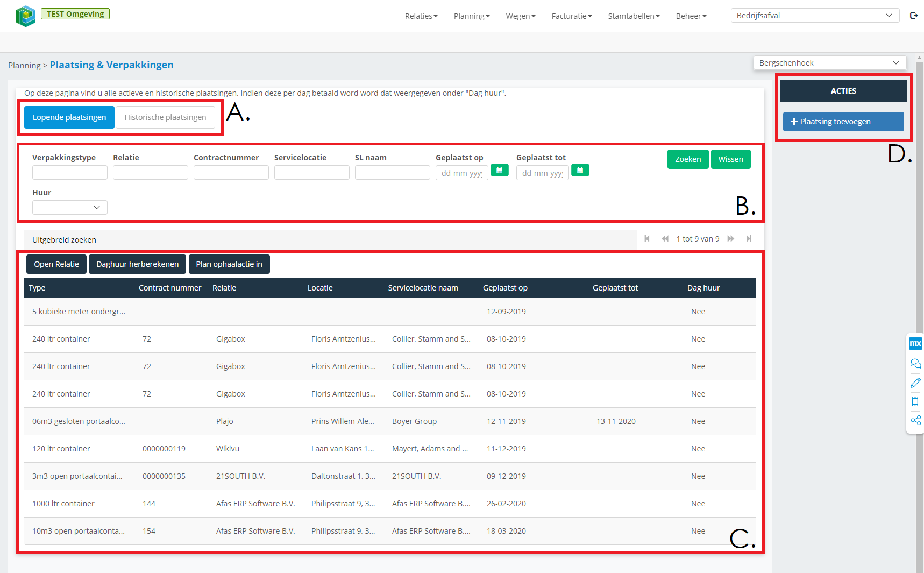Click Plaatsing toevoegen button
The image size is (924, 573).
(x=843, y=122)
